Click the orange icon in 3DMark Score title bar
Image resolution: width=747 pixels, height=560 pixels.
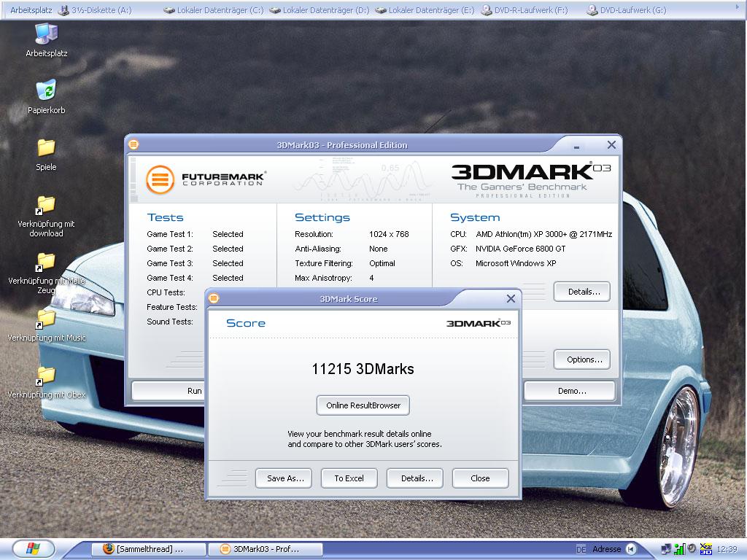[x=214, y=298]
